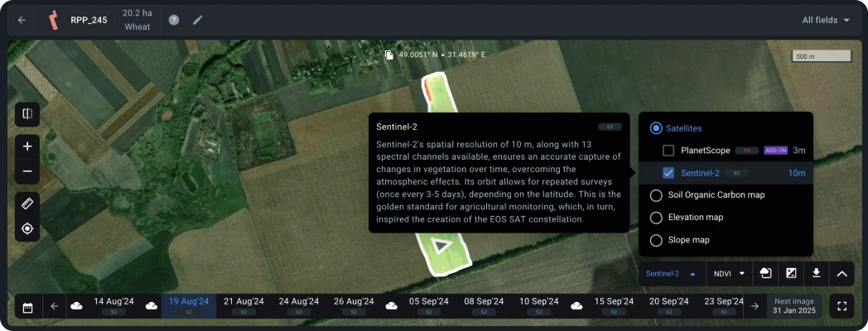
Task: Zoom in on the map
Action: (27, 146)
